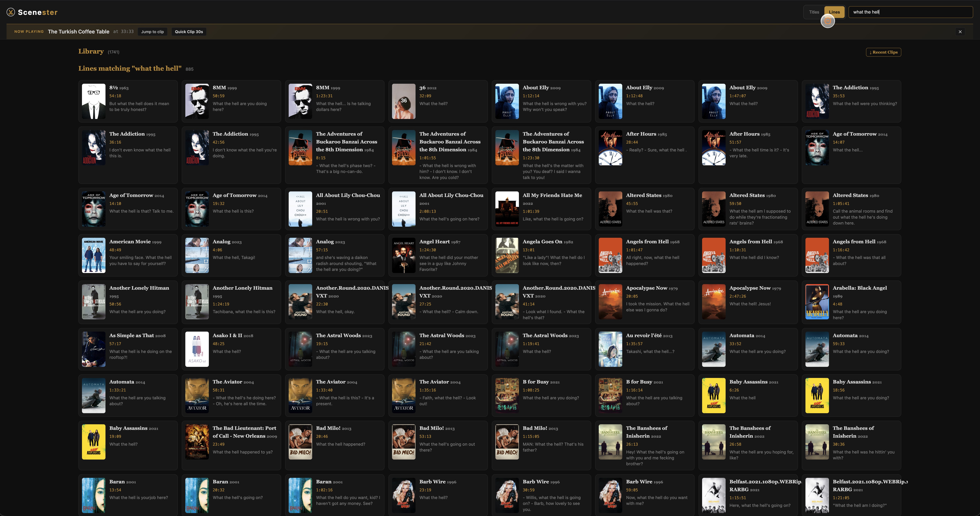980x516 pixels.
Task: Open After Hours clock poster at 28:44
Action: click(610, 148)
